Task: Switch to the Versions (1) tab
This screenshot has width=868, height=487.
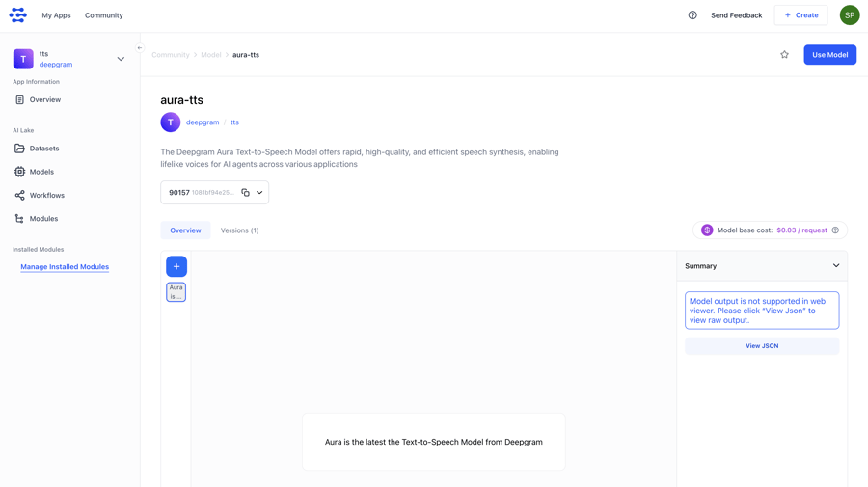Action: [x=239, y=230]
